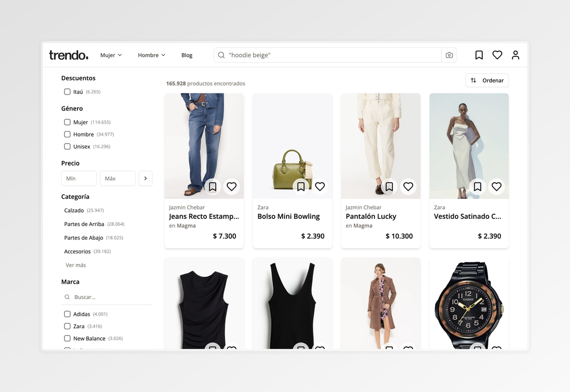Screen dimensions: 570x392
Task: Check the New Balance brand filter
Action: pyautogui.click(x=67, y=338)
